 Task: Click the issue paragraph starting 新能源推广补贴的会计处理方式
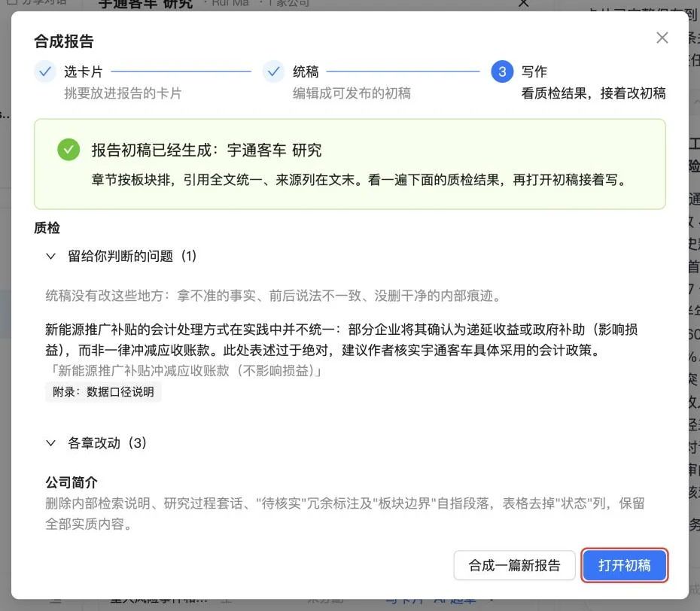tap(342, 339)
